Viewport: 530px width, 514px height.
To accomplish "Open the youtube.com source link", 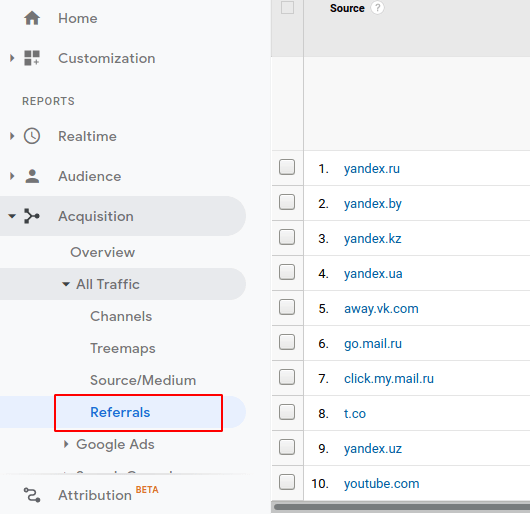I will [x=382, y=484].
